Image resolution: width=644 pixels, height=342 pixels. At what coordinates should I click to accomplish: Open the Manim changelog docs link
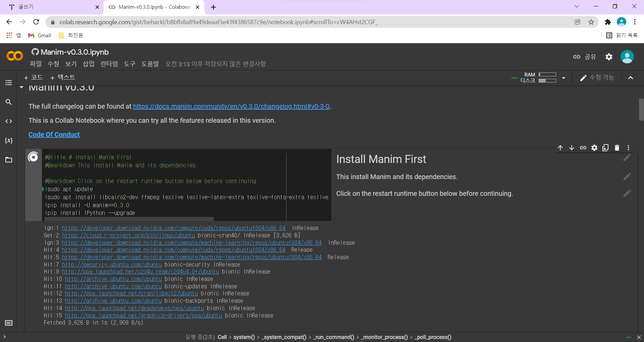pos(231,106)
